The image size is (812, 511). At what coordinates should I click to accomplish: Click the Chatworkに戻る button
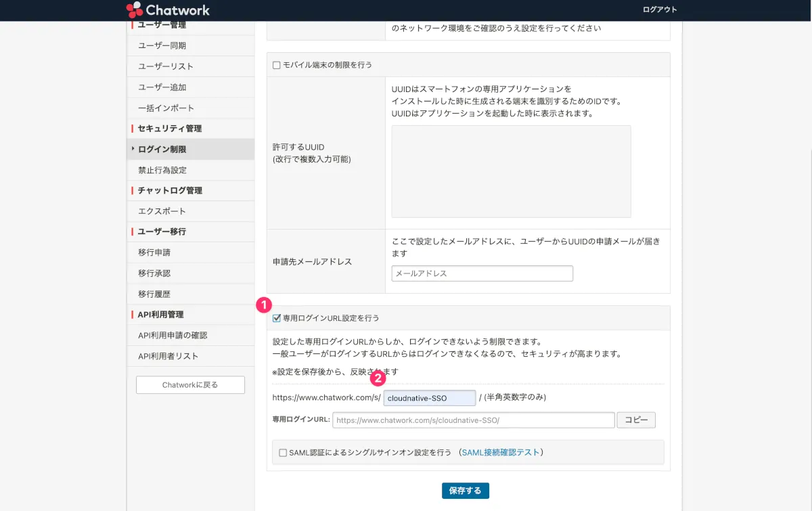click(190, 385)
